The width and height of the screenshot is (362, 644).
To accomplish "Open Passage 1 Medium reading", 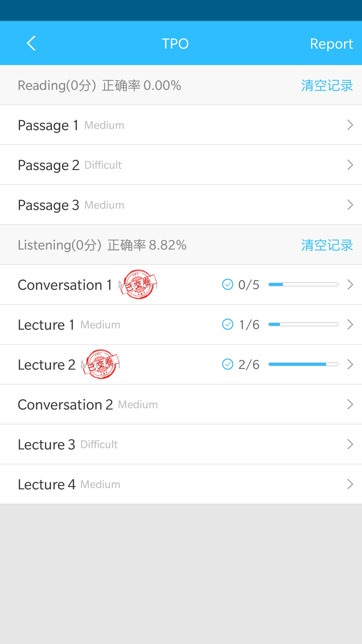I will coord(71,125).
